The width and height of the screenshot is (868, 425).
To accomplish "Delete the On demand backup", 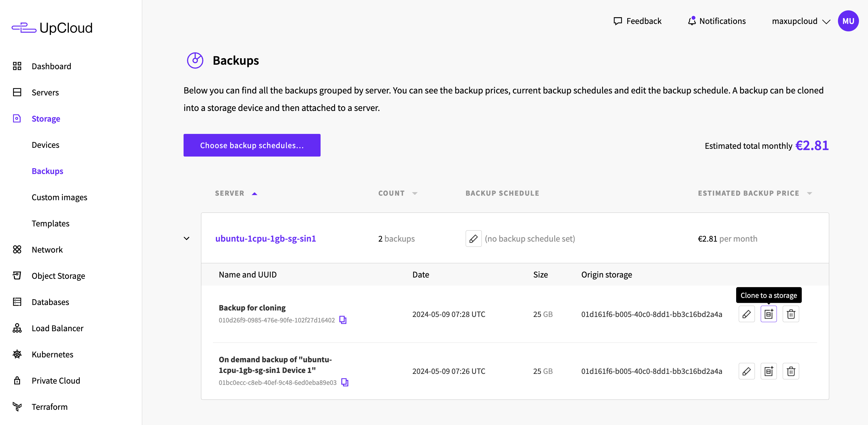I will tap(791, 371).
